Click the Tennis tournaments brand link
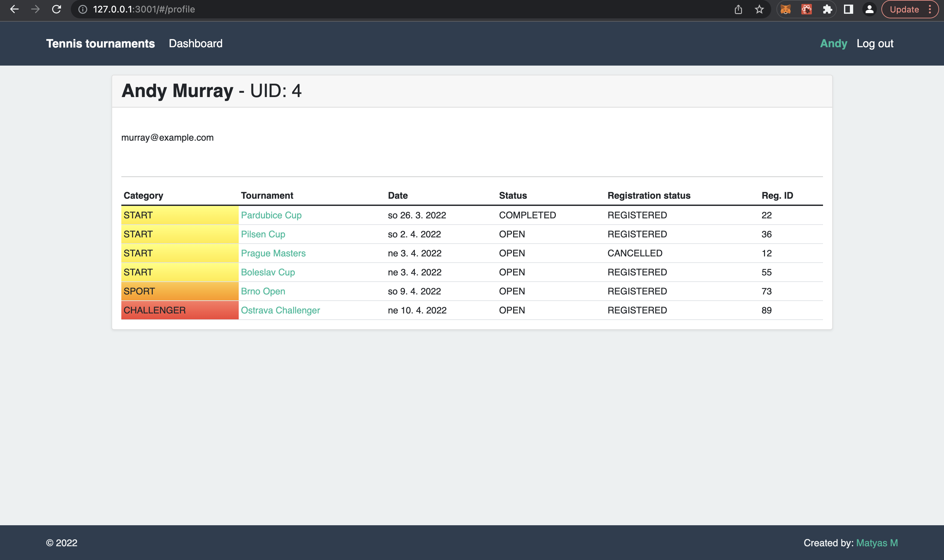Viewport: 944px width, 560px height. (100, 43)
